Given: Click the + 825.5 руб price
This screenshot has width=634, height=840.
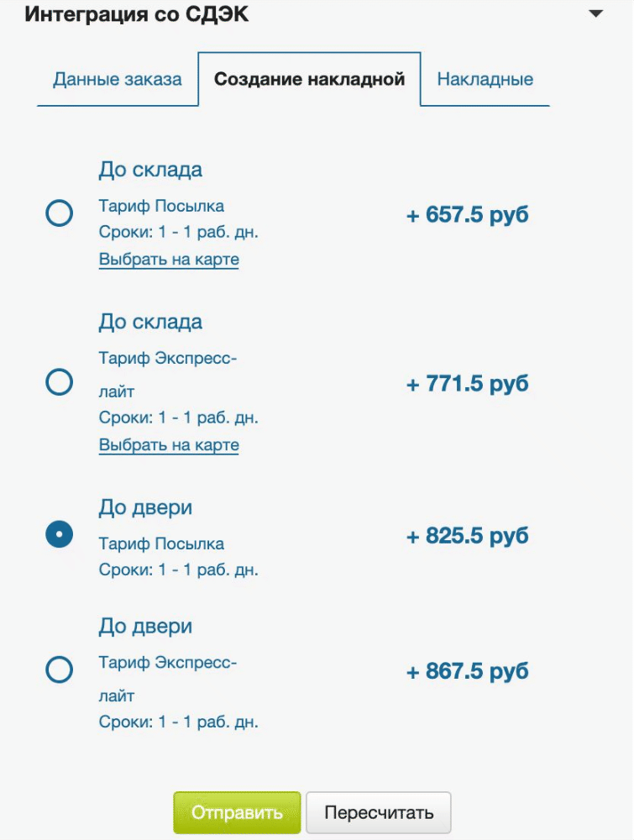Looking at the screenshot, I should (x=468, y=536).
